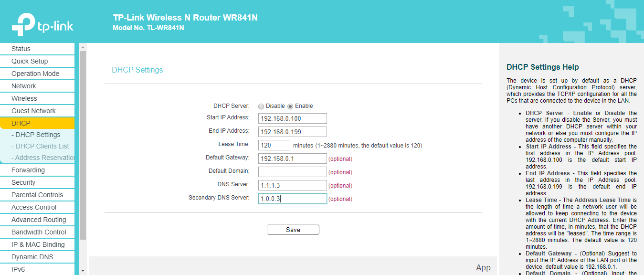Click sidebar scrollbar down arrow
Screen dimensions: 644x275
(x=83, y=271)
